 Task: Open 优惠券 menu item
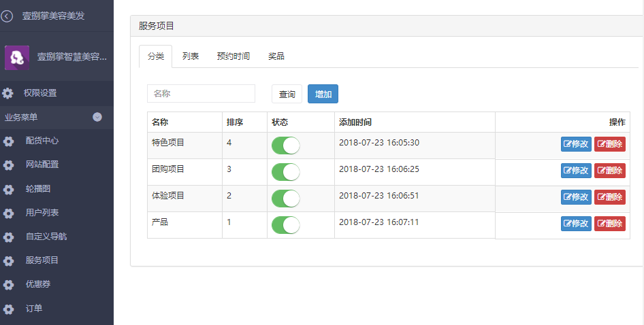pyautogui.click(x=38, y=284)
